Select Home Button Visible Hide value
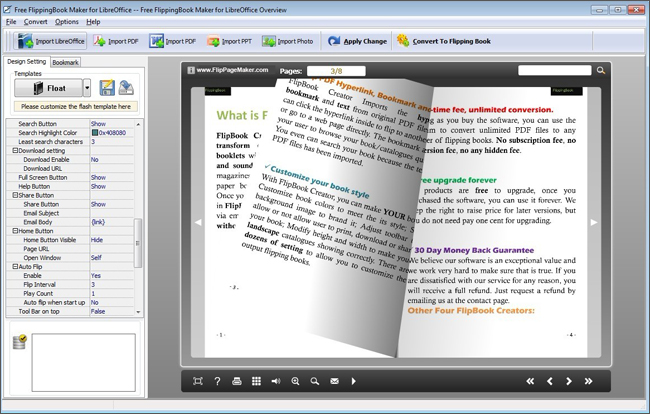Screen dimensions: 650x414 tap(112, 240)
